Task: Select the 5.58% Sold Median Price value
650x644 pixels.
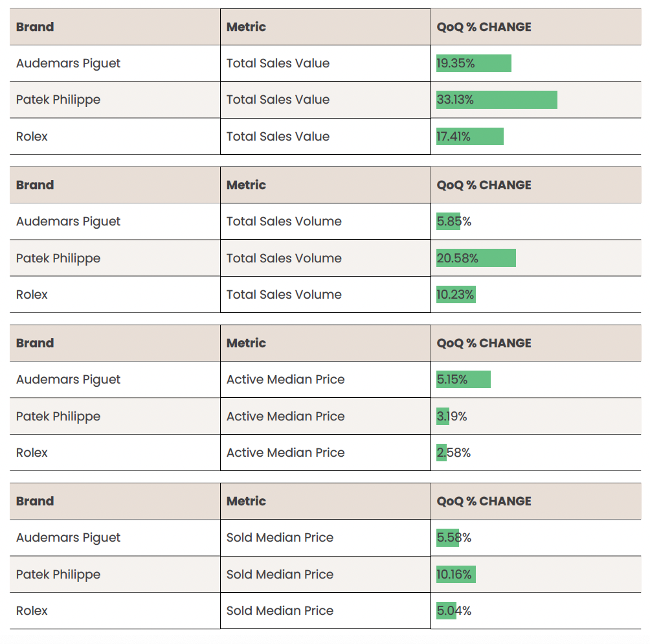Action: [454, 538]
